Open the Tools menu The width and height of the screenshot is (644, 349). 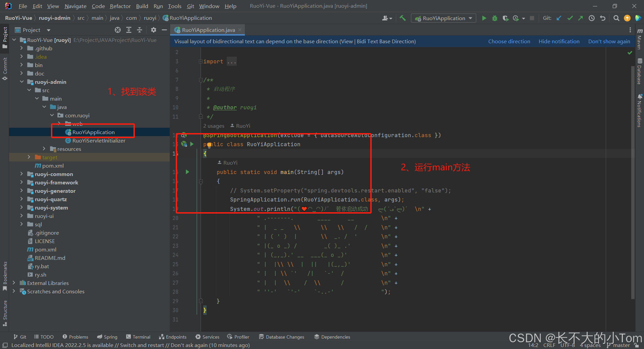174,6
